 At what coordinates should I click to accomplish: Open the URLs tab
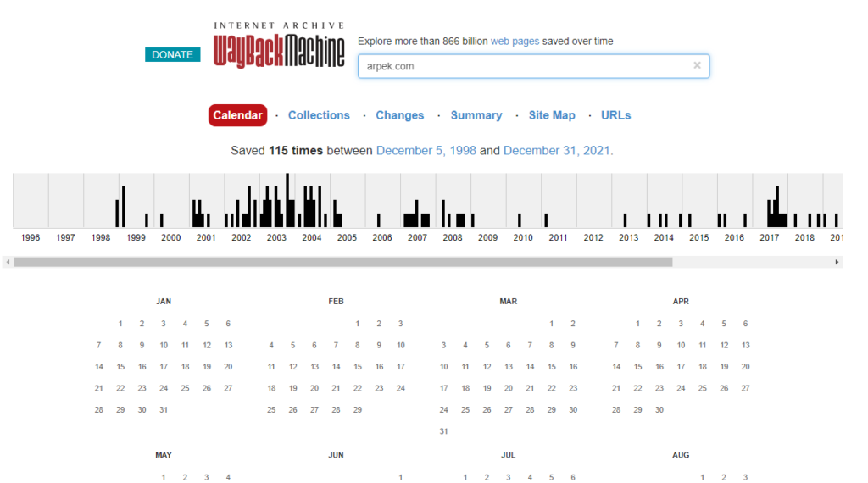(x=615, y=115)
